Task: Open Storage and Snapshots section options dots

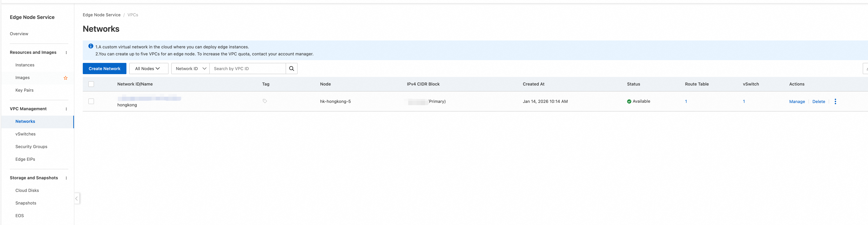Action: [66, 178]
